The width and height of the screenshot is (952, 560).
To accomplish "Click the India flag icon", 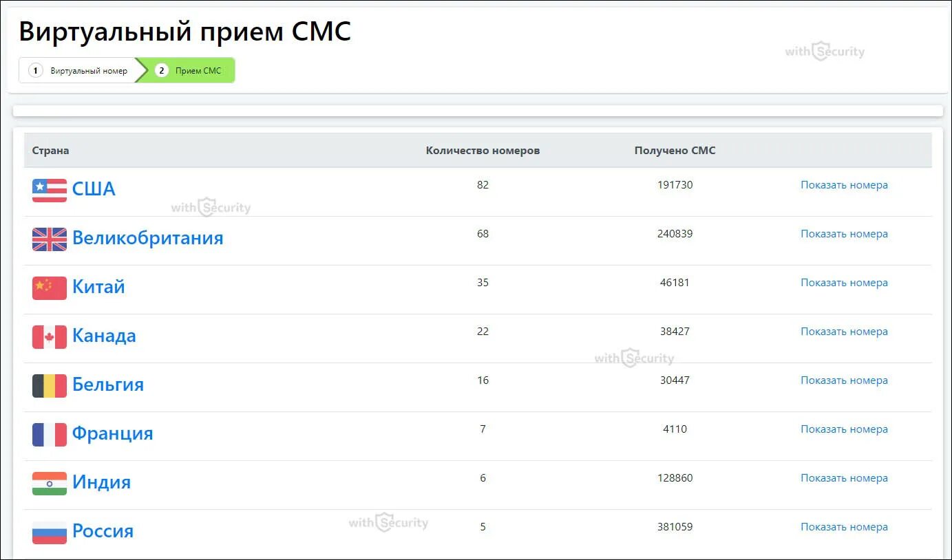I will 50,483.
